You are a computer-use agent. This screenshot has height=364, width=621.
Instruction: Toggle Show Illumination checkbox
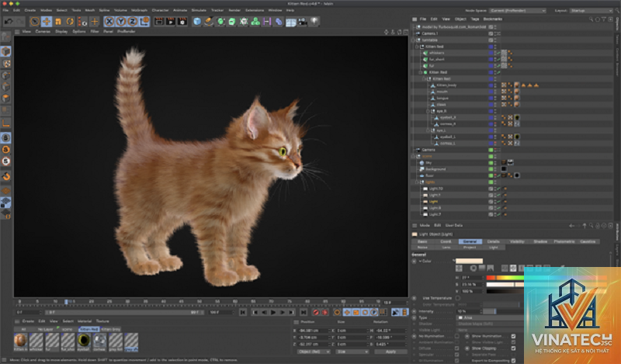point(513,336)
